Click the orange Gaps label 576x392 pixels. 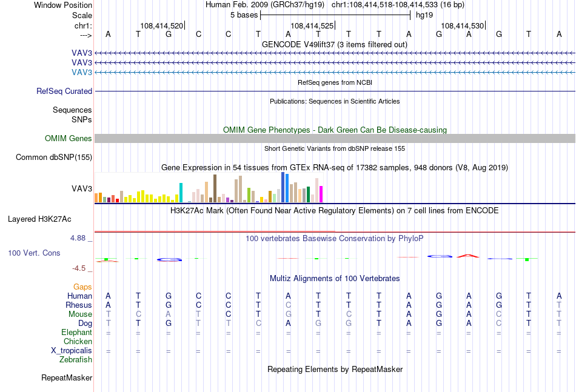coord(82,287)
